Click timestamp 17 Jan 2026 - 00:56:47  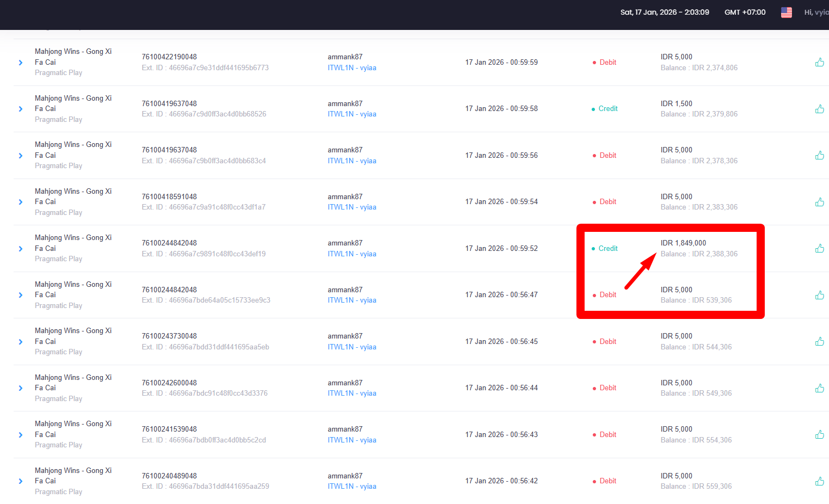coord(501,295)
